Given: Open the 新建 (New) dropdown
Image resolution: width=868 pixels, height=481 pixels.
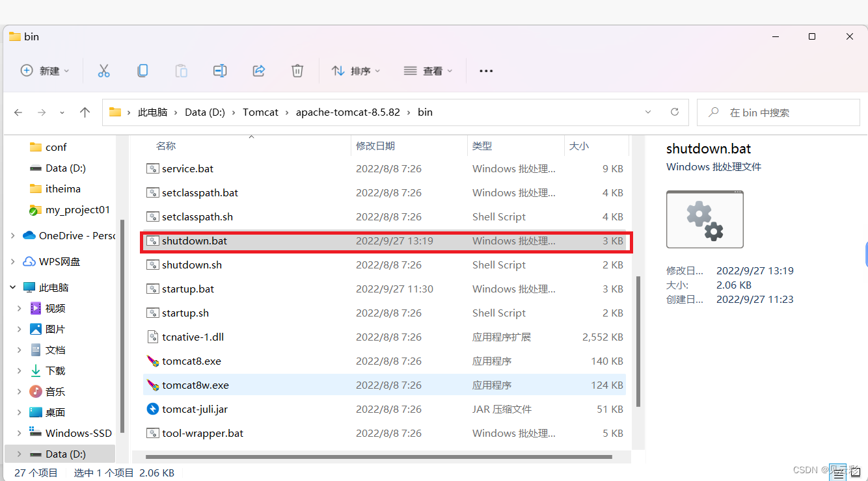Looking at the screenshot, I should [x=45, y=71].
